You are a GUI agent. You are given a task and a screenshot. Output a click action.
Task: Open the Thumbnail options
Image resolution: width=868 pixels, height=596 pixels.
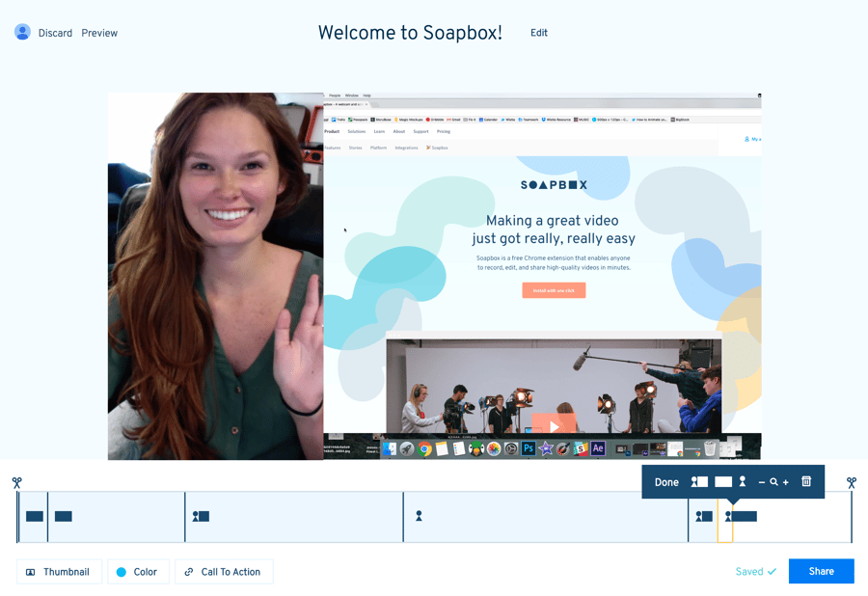59,572
